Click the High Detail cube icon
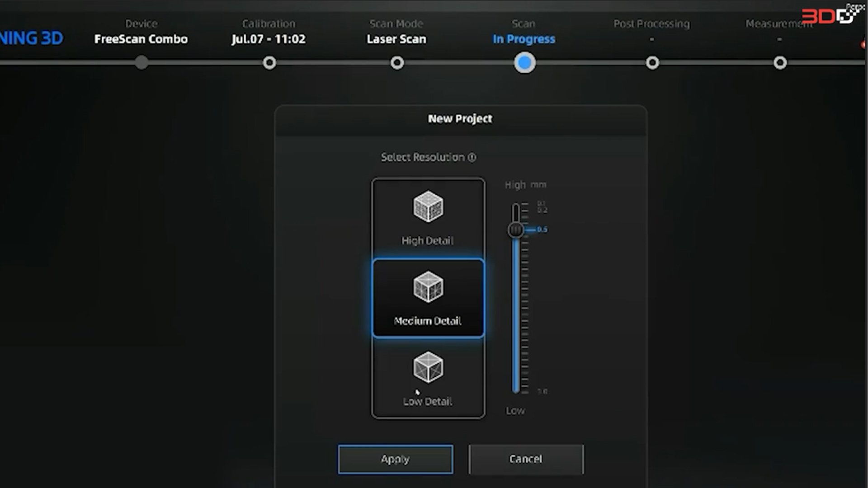The image size is (868, 488). [x=428, y=206]
